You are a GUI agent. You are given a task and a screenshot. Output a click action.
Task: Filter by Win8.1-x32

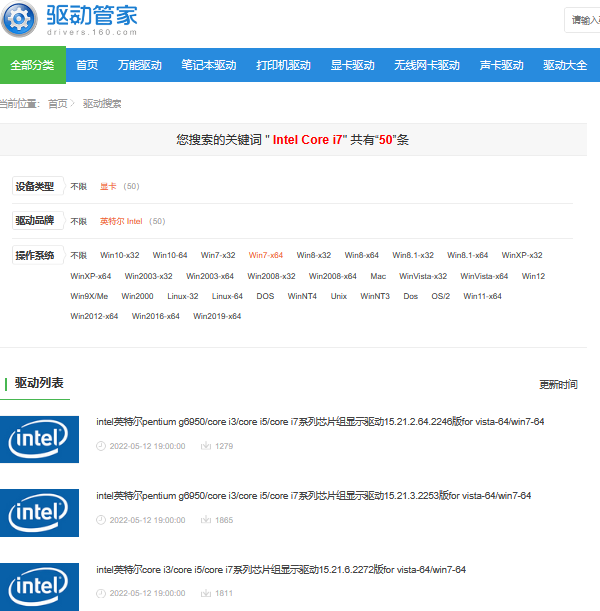pos(413,255)
